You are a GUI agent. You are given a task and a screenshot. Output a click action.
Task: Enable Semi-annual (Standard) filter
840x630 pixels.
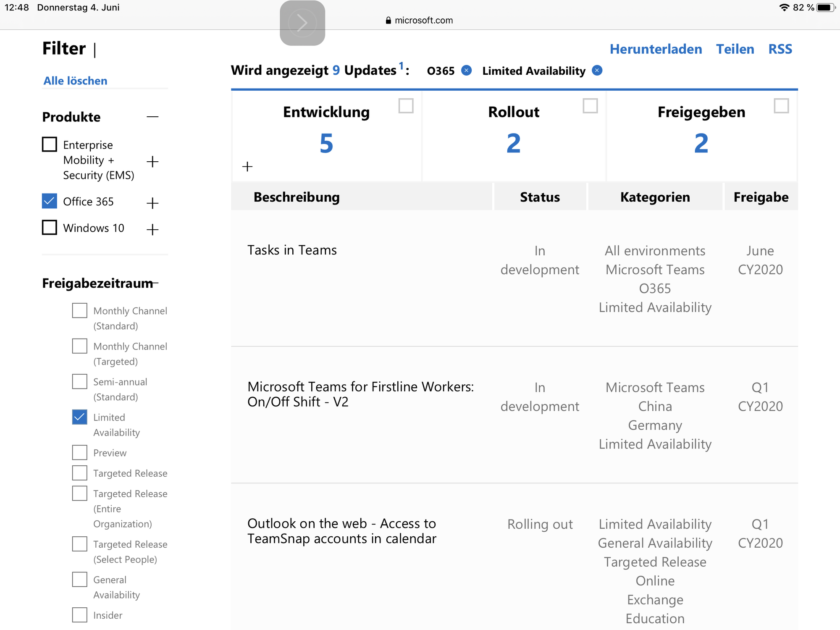click(80, 382)
